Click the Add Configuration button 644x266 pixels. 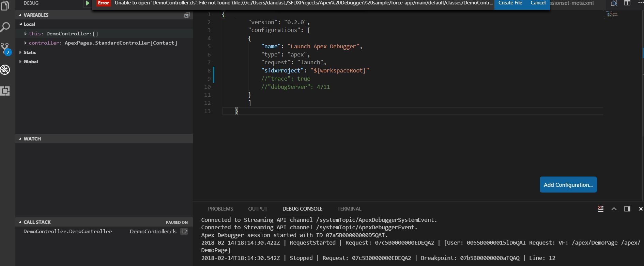pyautogui.click(x=568, y=185)
